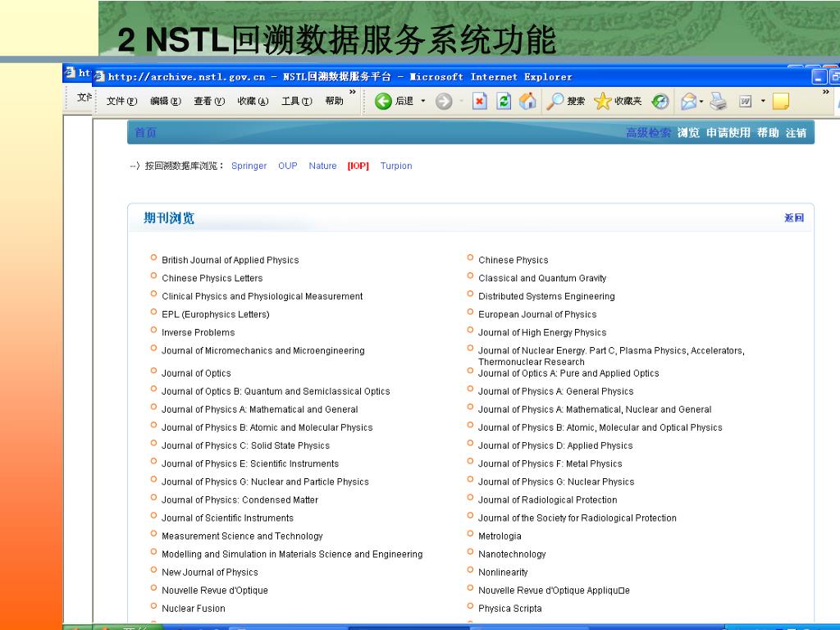Screen dimensions: 840x630
Task: Browse the OUP database
Action: click(x=288, y=166)
